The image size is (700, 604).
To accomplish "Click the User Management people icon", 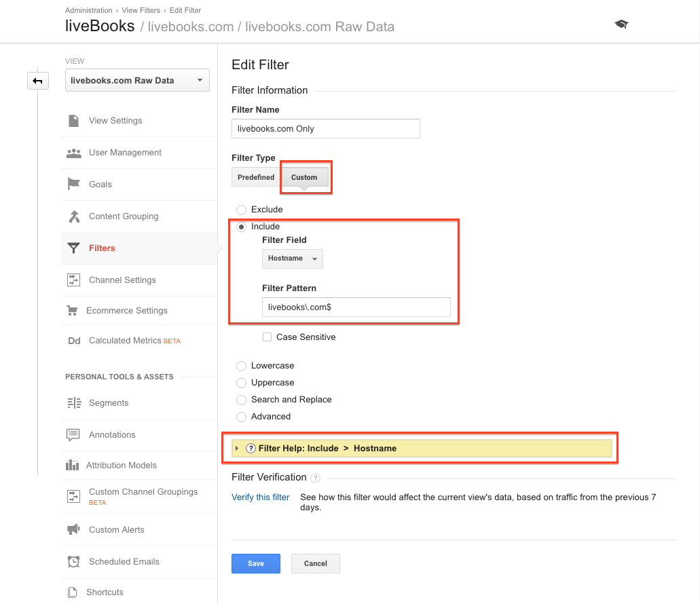I will [x=73, y=153].
